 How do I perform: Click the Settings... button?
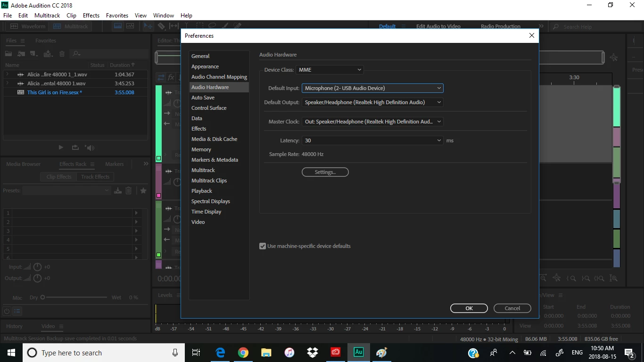[325, 172]
